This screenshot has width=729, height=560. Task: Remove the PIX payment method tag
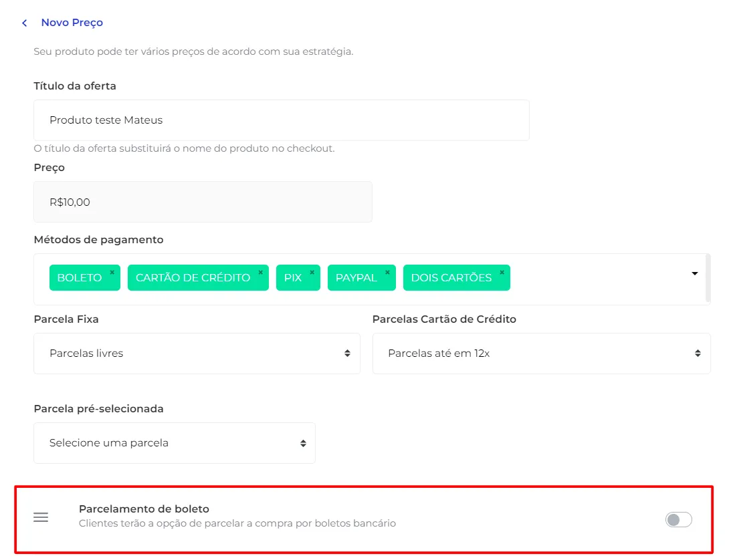tap(312, 273)
